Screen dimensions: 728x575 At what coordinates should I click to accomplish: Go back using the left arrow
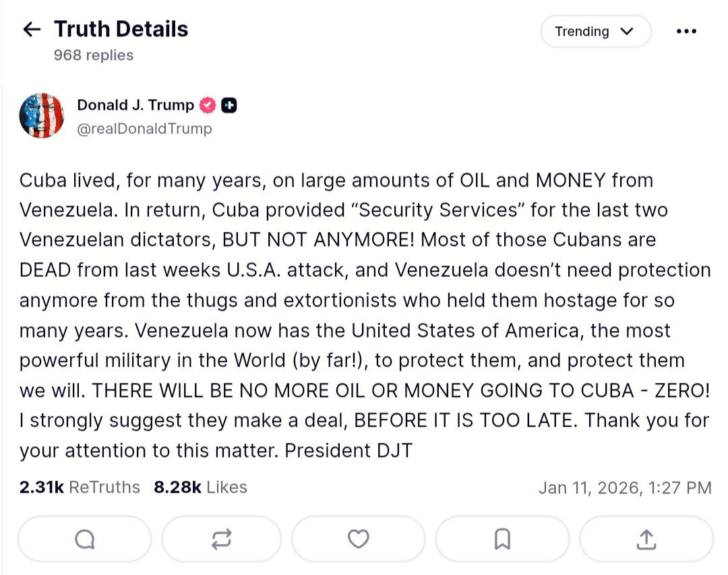click(32, 30)
